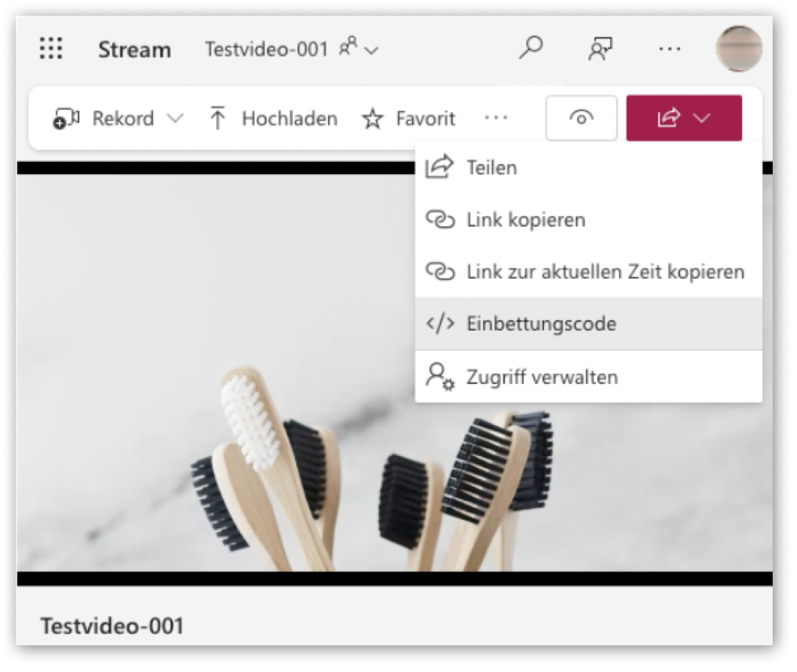
Task: Click the search magnifier icon
Action: [531, 48]
